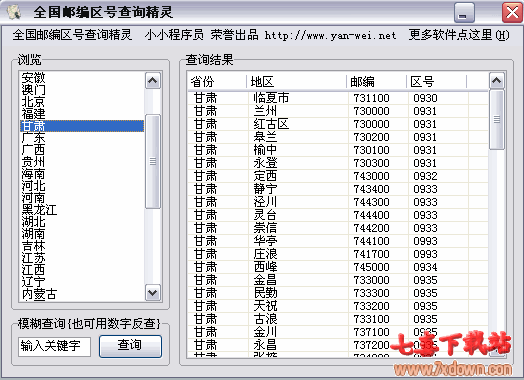524x380 pixels.
Task: Select the 天祝 result row
Action: 338,307
